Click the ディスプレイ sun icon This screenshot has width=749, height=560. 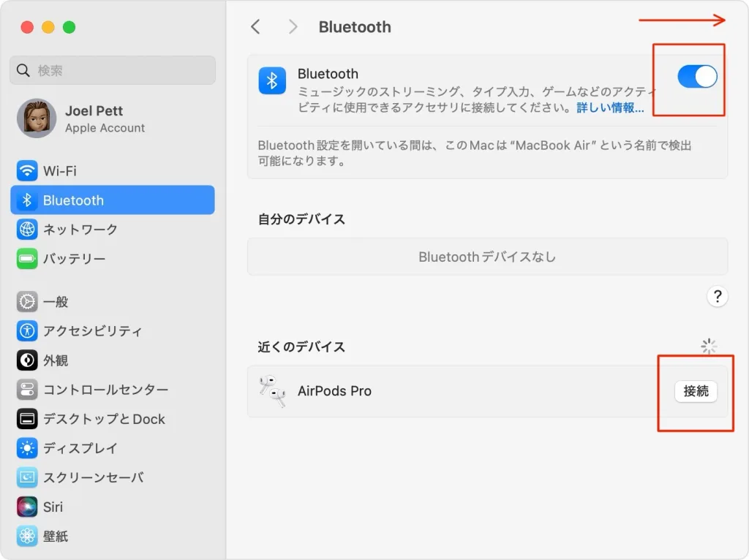coord(27,448)
